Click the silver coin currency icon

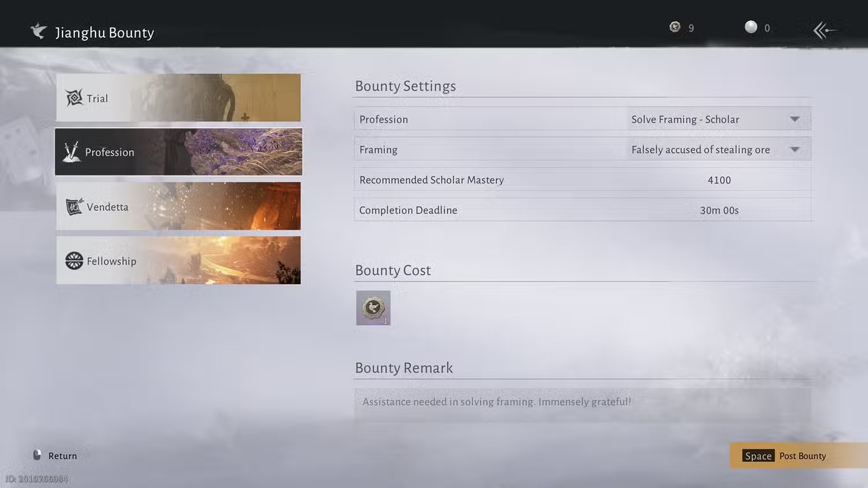tap(751, 27)
